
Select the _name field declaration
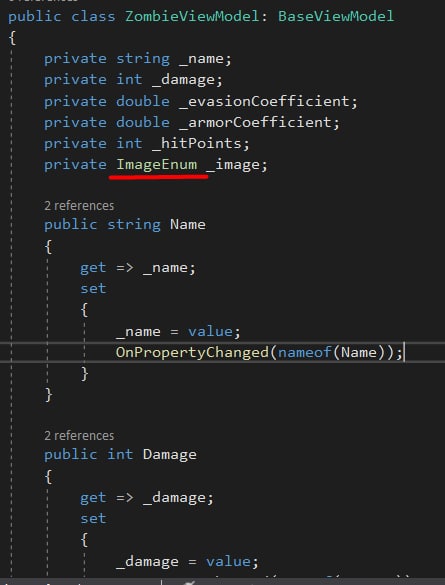pyautogui.click(x=201, y=59)
